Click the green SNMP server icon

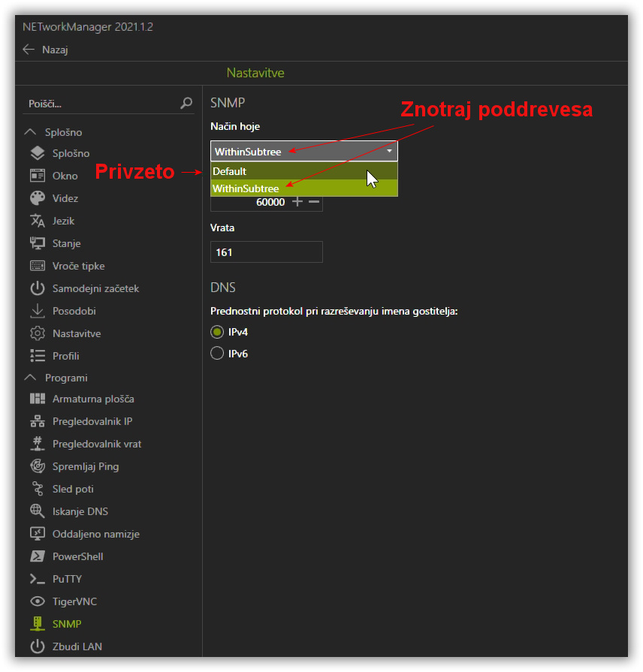(x=38, y=624)
